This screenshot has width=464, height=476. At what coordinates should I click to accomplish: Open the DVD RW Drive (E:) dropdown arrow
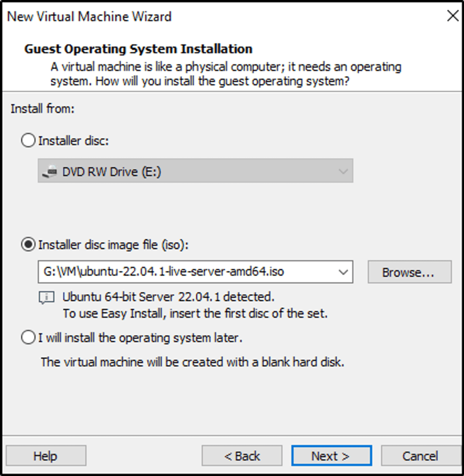[343, 172]
